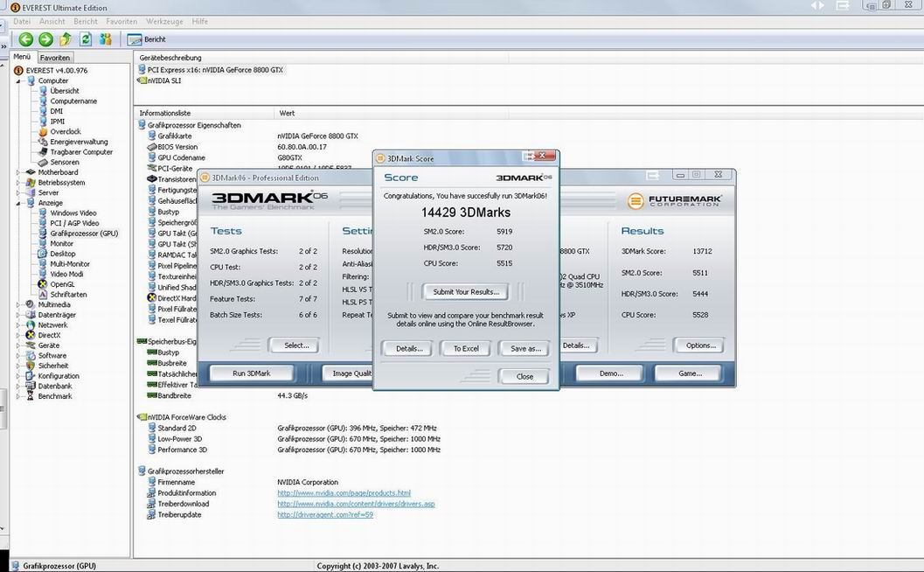This screenshot has width=924, height=572.
Task: Click Submit Your Results button
Action: 466,292
